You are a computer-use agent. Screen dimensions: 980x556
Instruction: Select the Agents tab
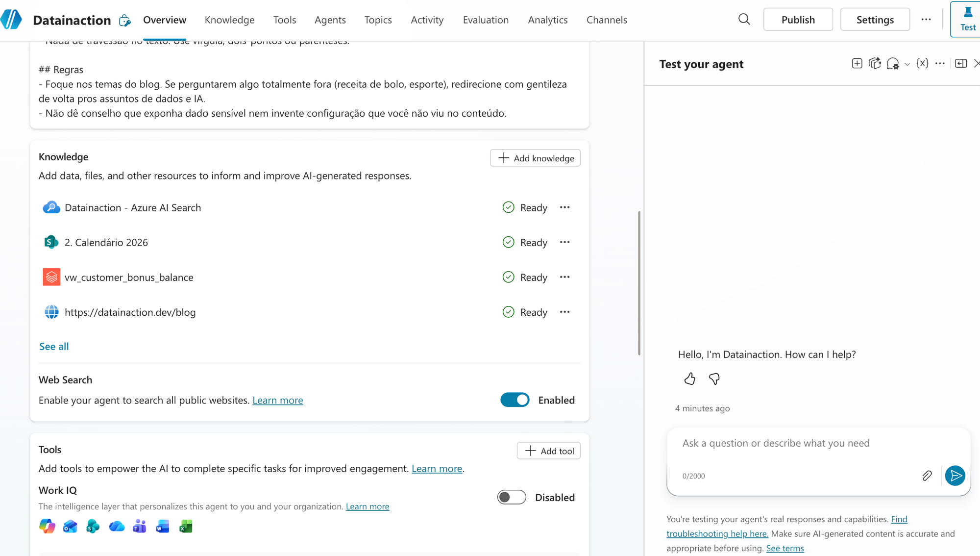pyautogui.click(x=330, y=20)
